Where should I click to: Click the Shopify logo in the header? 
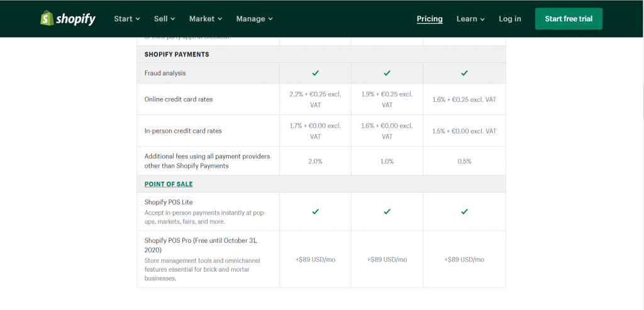pyautogui.click(x=68, y=18)
